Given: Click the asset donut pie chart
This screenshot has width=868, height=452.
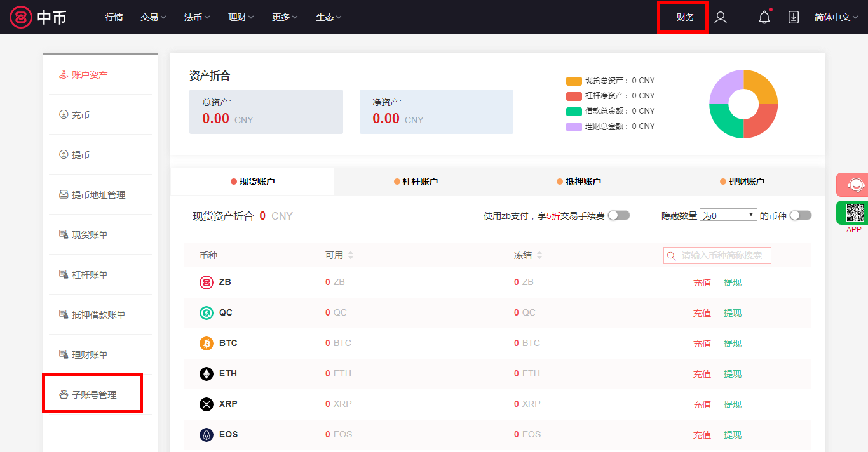Looking at the screenshot, I should (x=743, y=104).
